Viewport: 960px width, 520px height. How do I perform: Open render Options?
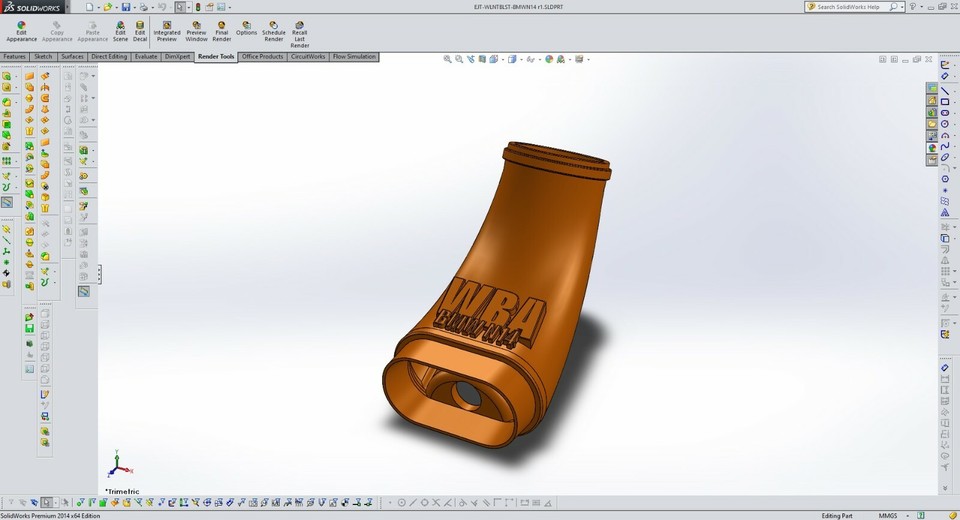[246, 28]
